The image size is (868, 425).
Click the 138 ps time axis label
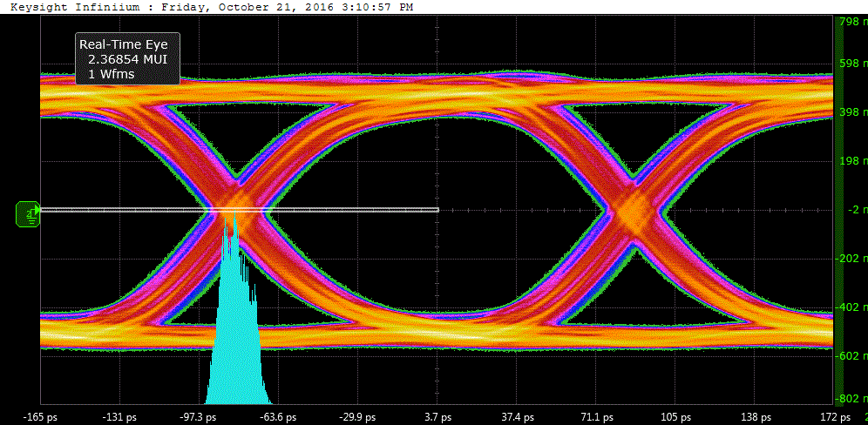coord(755,416)
